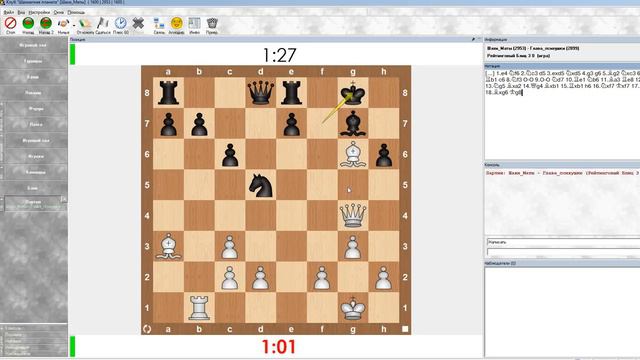640x360 pixels.
Task: Click the second input field below chat box
Action: point(563,252)
